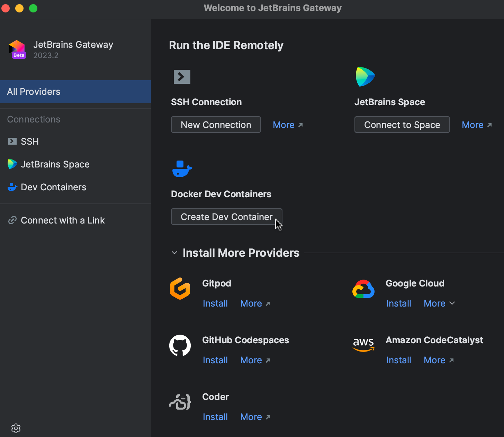Install the GitHub Codespaces provider

point(215,360)
